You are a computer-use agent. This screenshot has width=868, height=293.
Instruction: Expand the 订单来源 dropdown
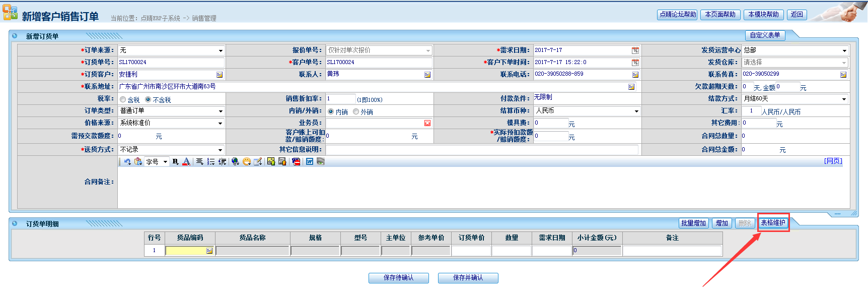(x=221, y=51)
